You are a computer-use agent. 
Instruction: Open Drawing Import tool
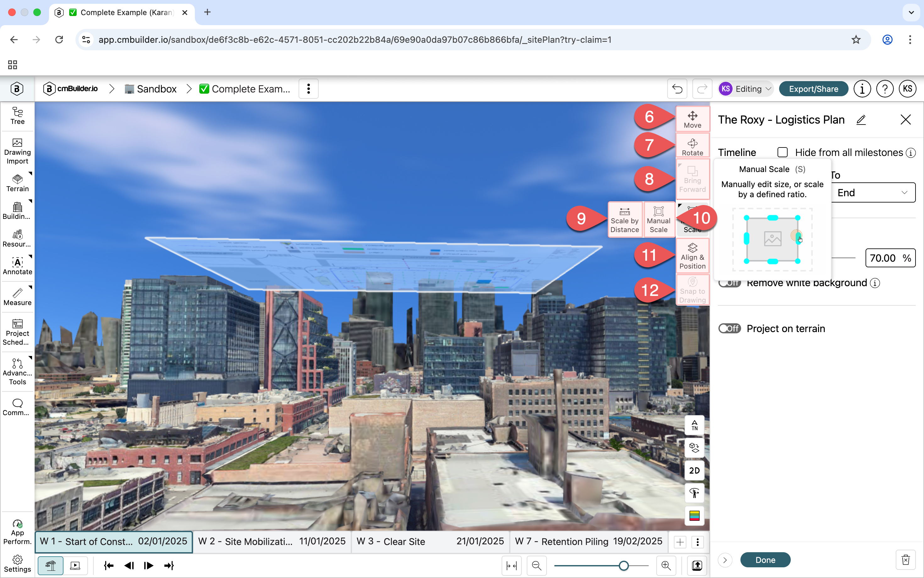(17, 151)
